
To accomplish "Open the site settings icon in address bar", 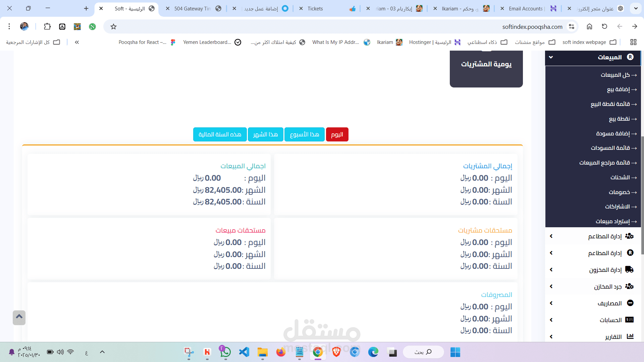I will (x=572, y=26).
